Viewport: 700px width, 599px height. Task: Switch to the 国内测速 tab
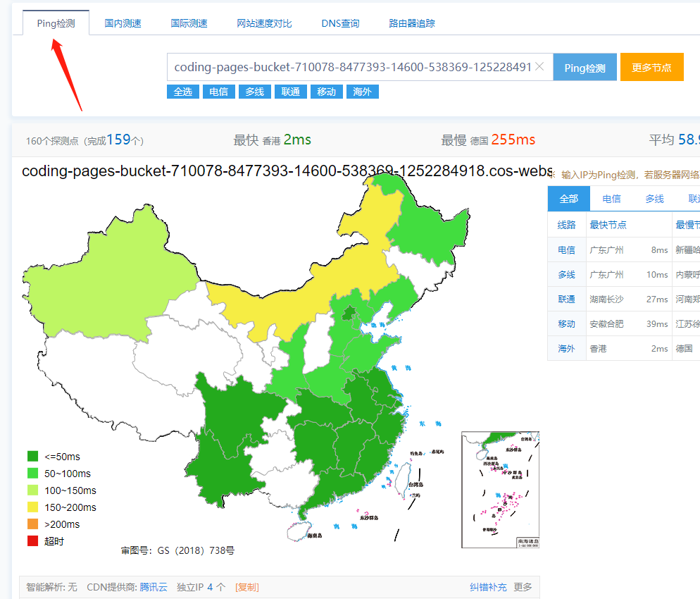pyautogui.click(x=123, y=23)
